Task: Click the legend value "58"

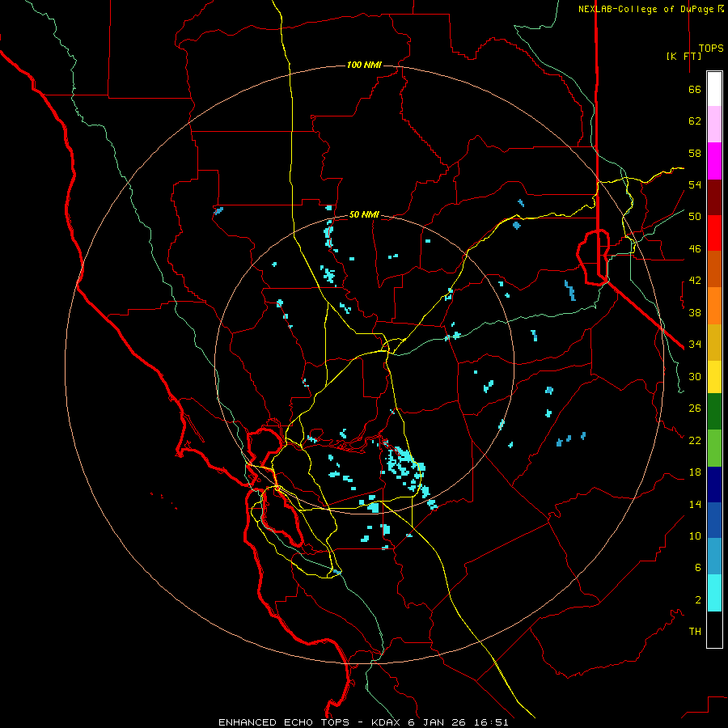Action: [x=695, y=153]
